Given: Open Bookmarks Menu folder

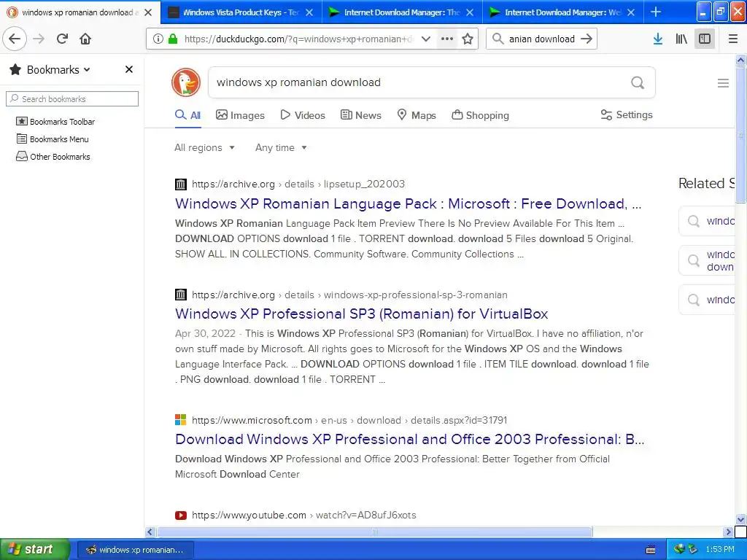Looking at the screenshot, I should pyautogui.click(x=53, y=139).
